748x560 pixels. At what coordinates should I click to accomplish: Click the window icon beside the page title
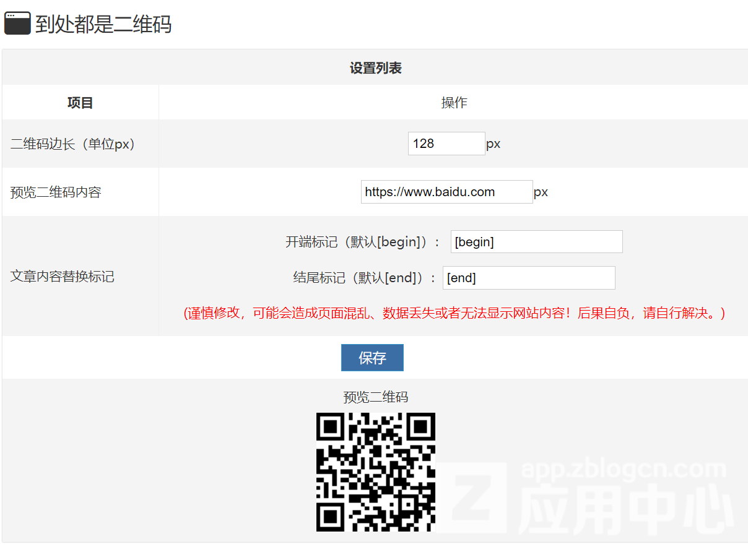[17, 24]
